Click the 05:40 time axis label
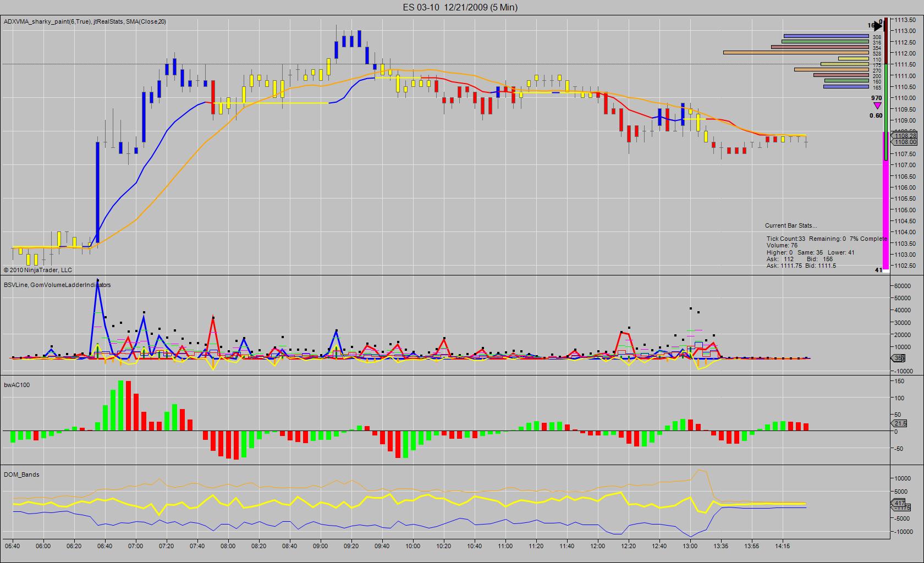Screen dimensions: 924x563 [12, 546]
